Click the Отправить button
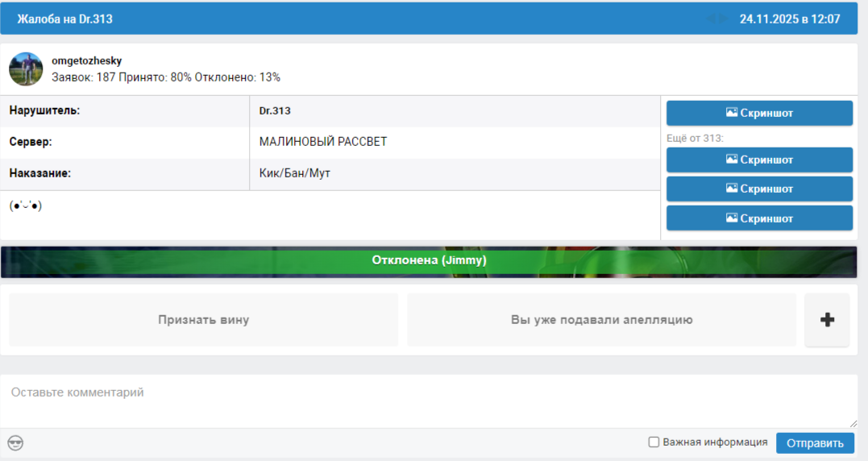This screenshot has width=868, height=461. click(x=815, y=442)
